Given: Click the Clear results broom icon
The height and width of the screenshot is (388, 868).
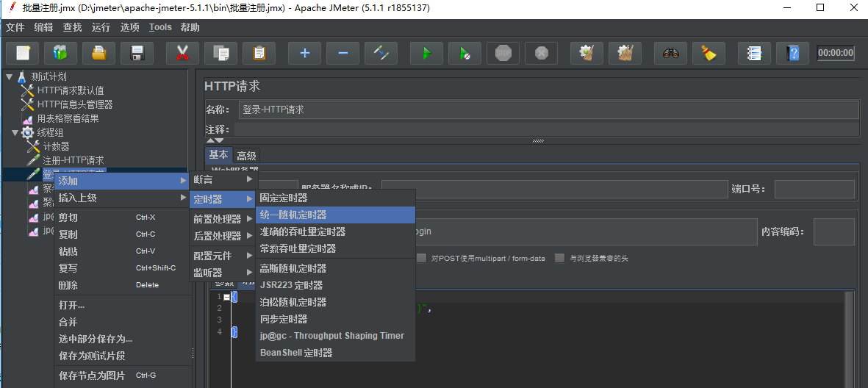Looking at the screenshot, I should [587, 53].
